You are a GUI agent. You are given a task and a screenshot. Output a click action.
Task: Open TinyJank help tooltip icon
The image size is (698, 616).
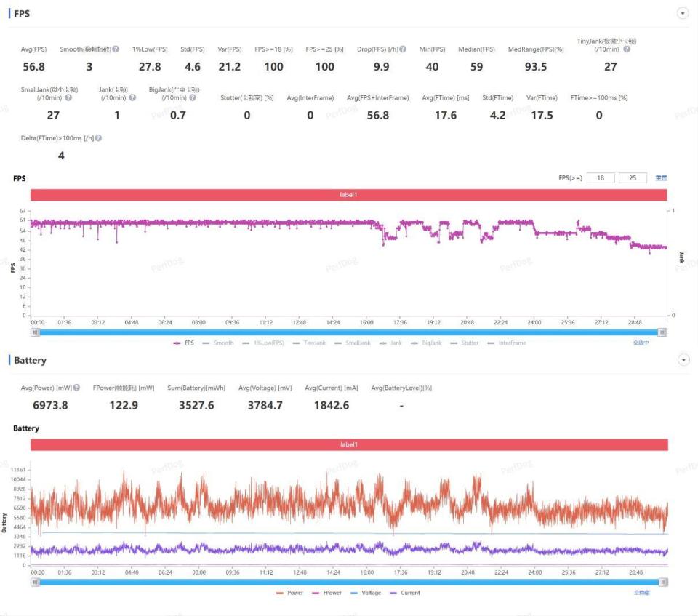pyautogui.click(x=627, y=49)
